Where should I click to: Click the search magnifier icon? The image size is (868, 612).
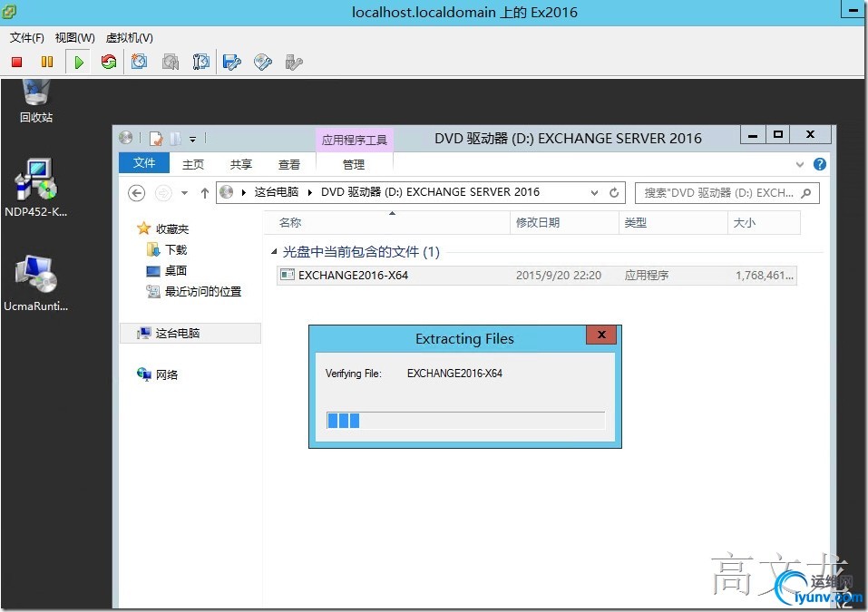click(806, 192)
